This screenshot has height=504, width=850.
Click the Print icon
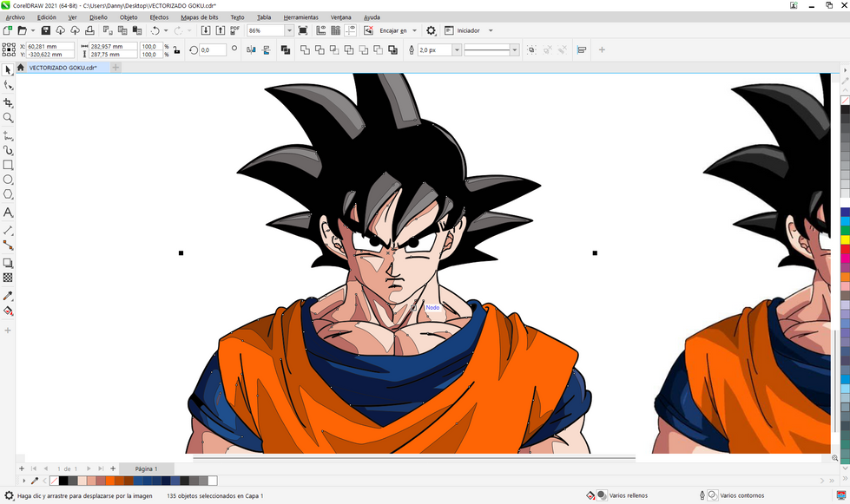pyautogui.click(x=89, y=30)
